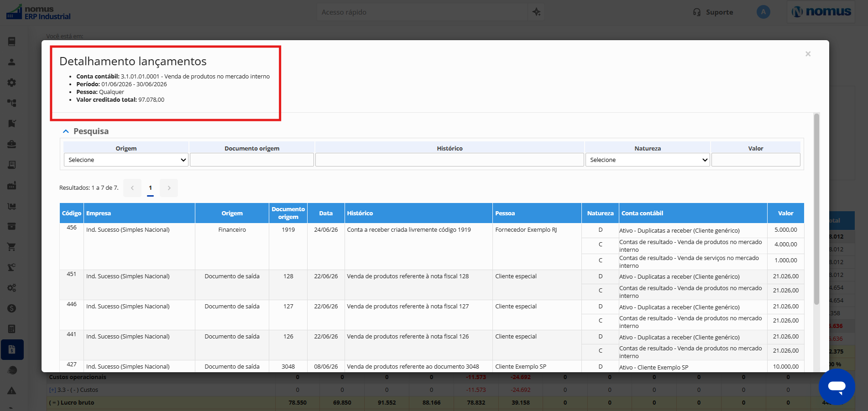Click the nomus ERP Industrial logo
This screenshot has height=411, width=868.
coord(38,12)
